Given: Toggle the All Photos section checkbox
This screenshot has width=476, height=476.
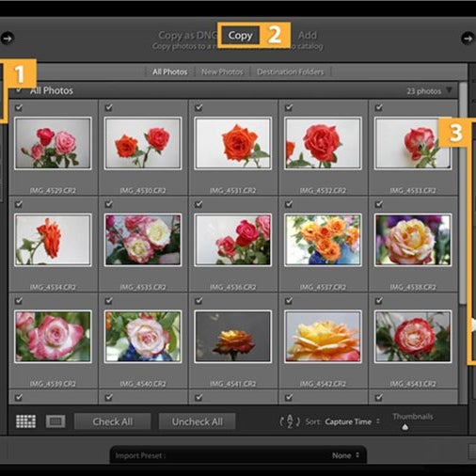Looking at the screenshot, I should point(19,90).
